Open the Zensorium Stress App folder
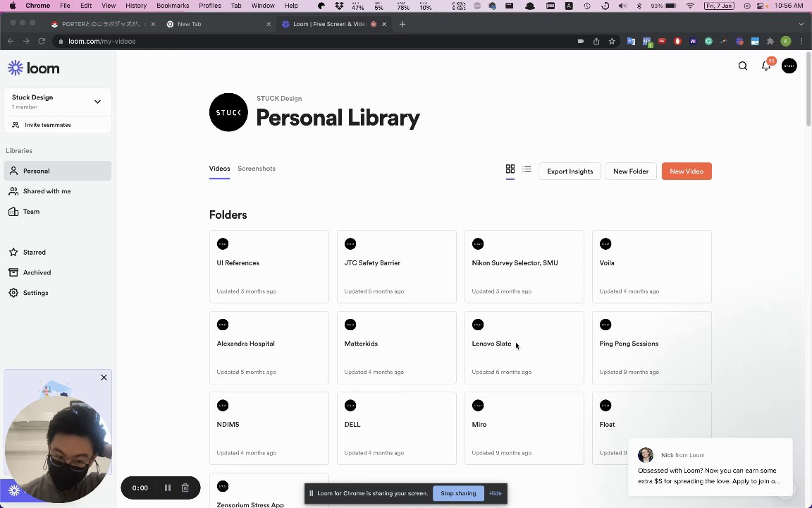 click(x=269, y=490)
